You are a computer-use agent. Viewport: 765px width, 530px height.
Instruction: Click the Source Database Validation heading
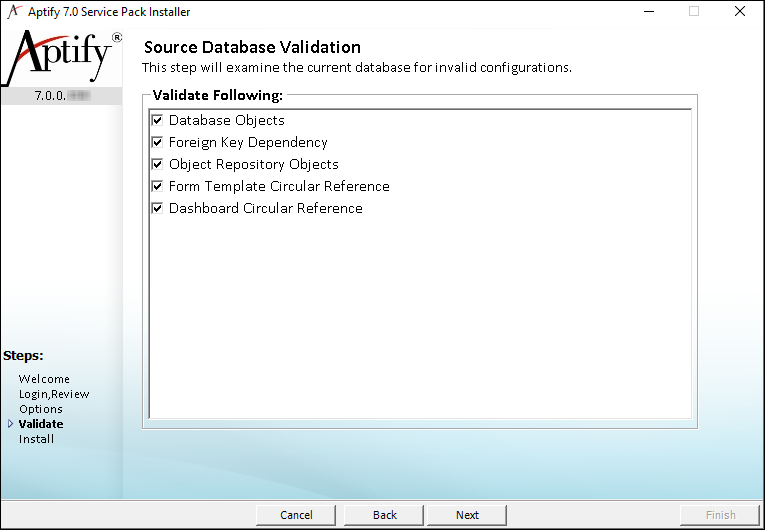(252, 47)
